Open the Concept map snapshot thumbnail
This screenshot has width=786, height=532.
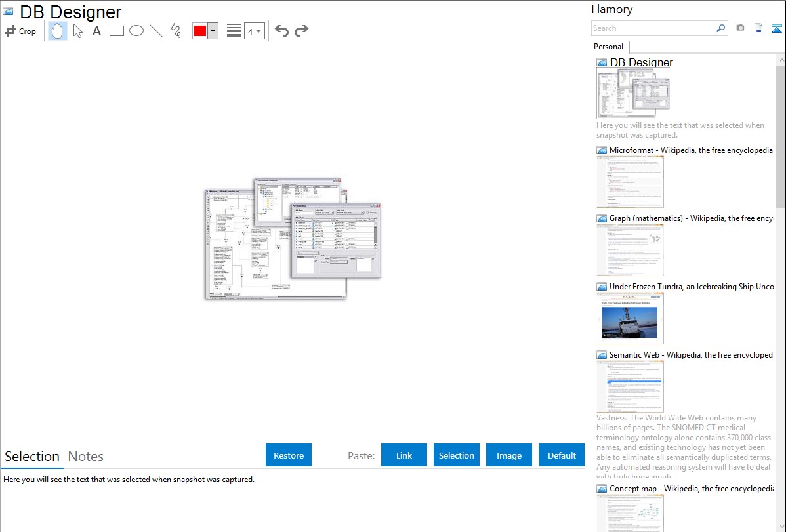click(x=630, y=513)
